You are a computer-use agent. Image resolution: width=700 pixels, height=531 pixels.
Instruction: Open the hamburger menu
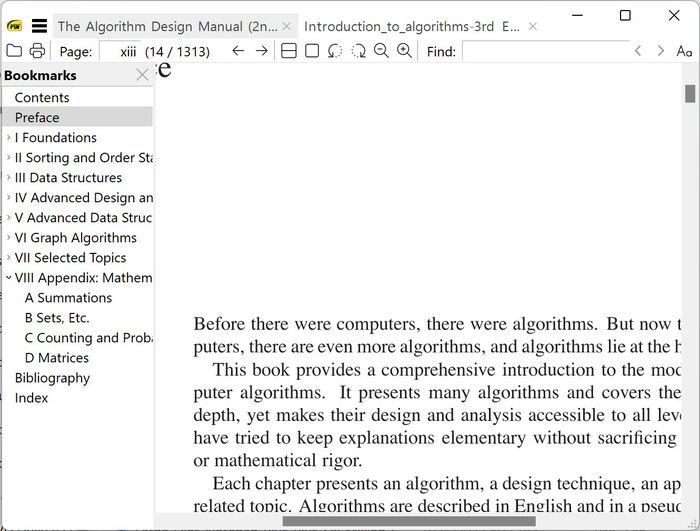(39, 26)
